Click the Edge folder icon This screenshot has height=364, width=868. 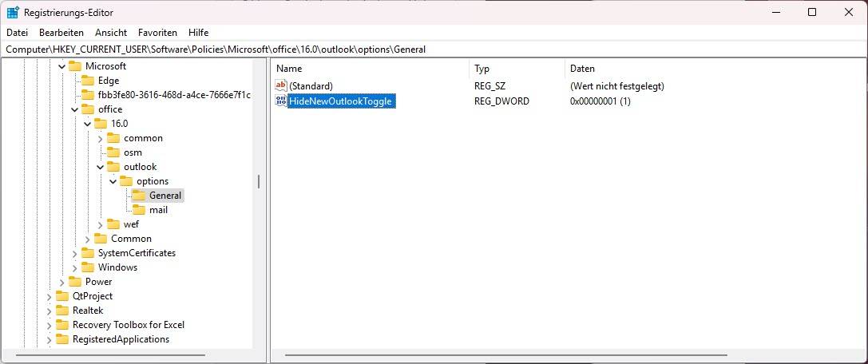[x=87, y=81]
